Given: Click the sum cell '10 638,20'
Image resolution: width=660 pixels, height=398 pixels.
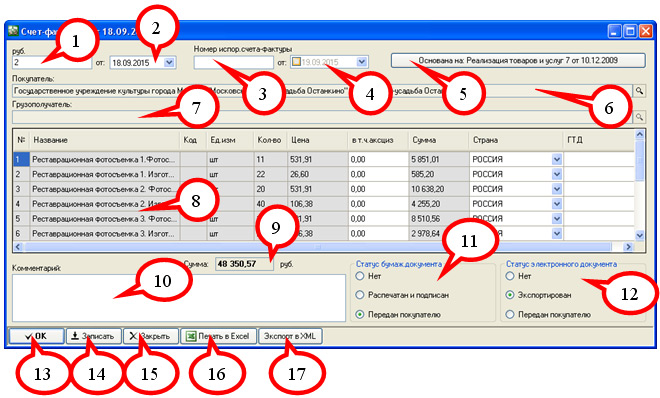Looking at the screenshot, I should (x=439, y=189).
